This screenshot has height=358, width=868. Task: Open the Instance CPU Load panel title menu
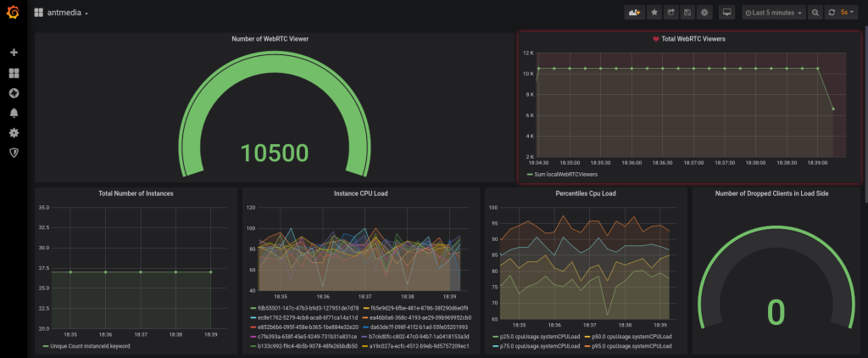(x=360, y=193)
